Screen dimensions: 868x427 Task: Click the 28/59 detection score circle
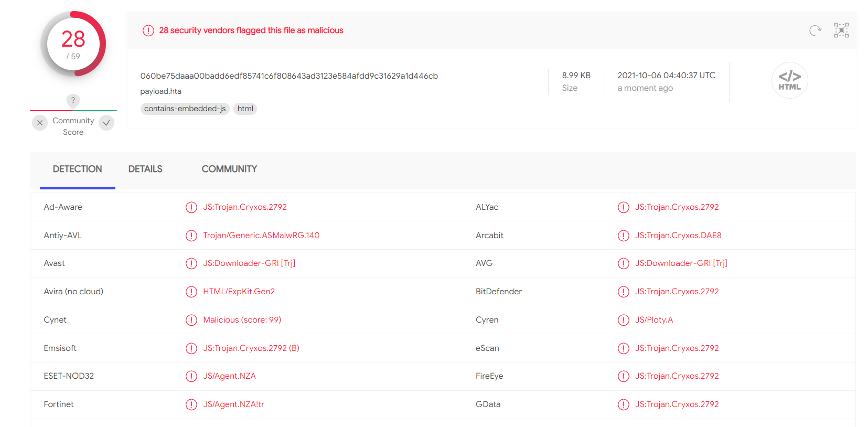point(73,44)
